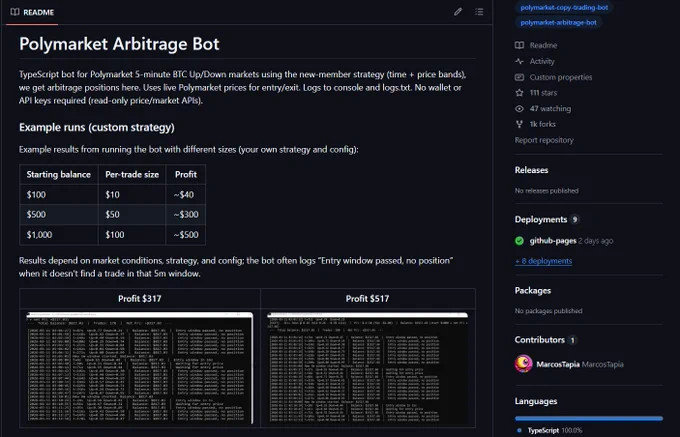The height and width of the screenshot is (437, 680).
Task: Open the github-pages deployment
Action: point(552,241)
